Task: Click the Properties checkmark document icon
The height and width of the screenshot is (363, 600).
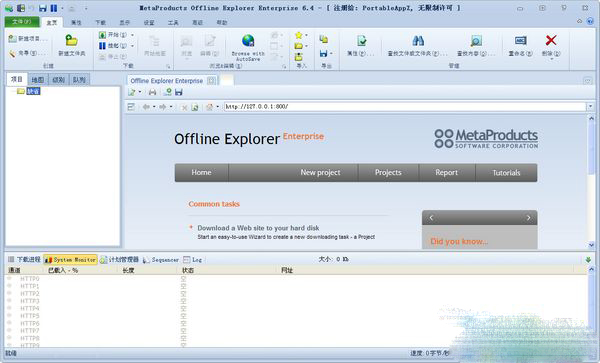Action: (361, 41)
